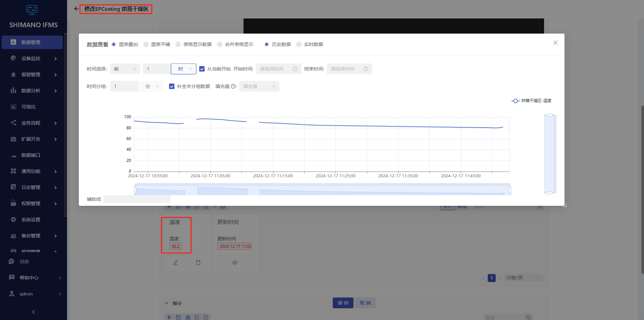This screenshot has width=644, height=320.
Task: Open the 时 time unit dropdown
Action: coord(183,69)
